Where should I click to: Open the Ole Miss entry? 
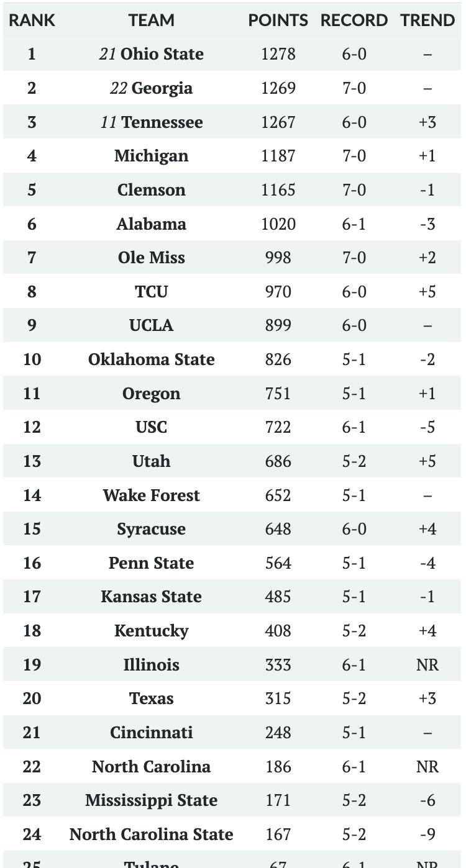[151, 258]
